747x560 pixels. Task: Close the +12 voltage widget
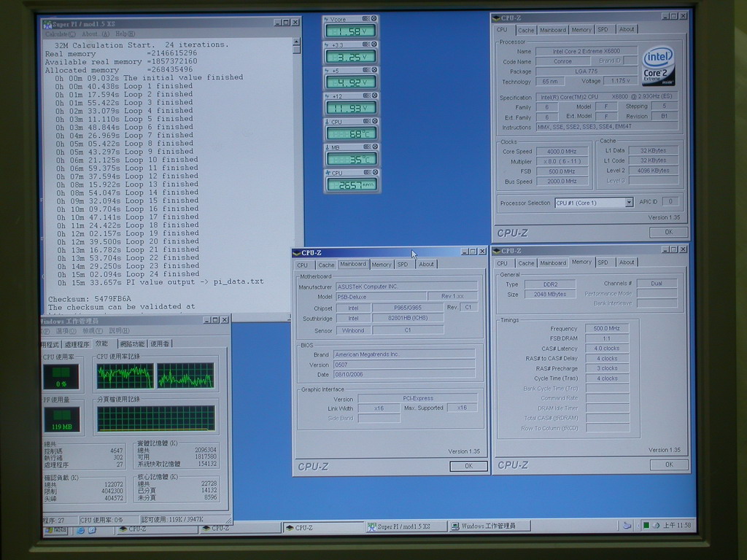[x=375, y=96]
